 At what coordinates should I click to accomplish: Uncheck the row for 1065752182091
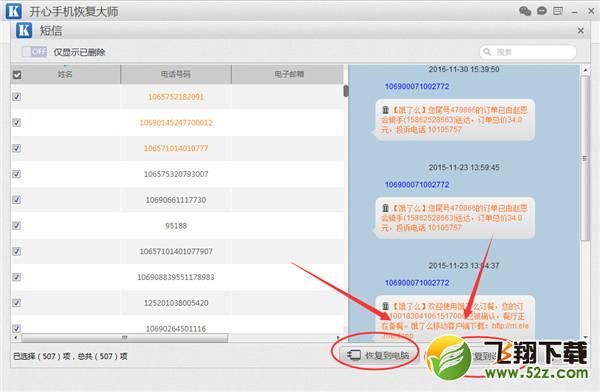(x=16, y=97)
